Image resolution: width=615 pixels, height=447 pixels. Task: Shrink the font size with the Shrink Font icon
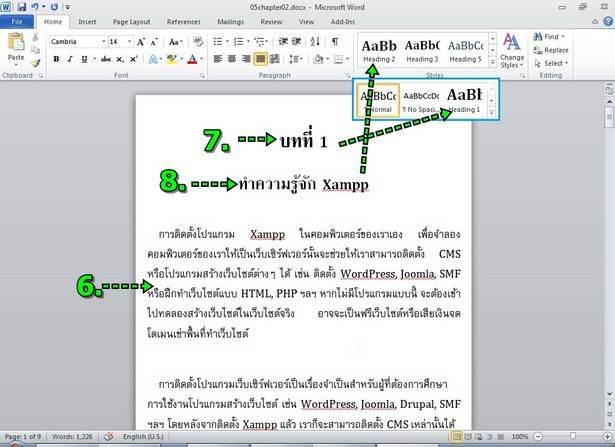pos(154,42)
